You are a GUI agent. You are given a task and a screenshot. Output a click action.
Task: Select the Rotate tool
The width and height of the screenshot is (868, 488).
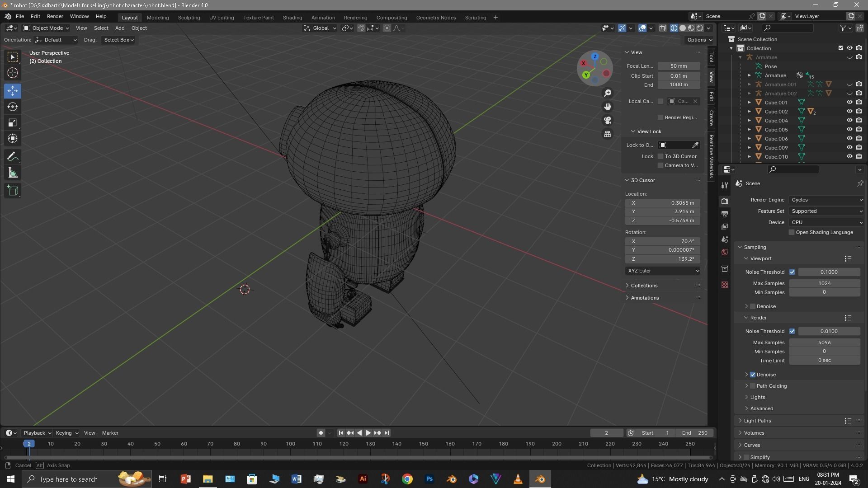[13, 107]
